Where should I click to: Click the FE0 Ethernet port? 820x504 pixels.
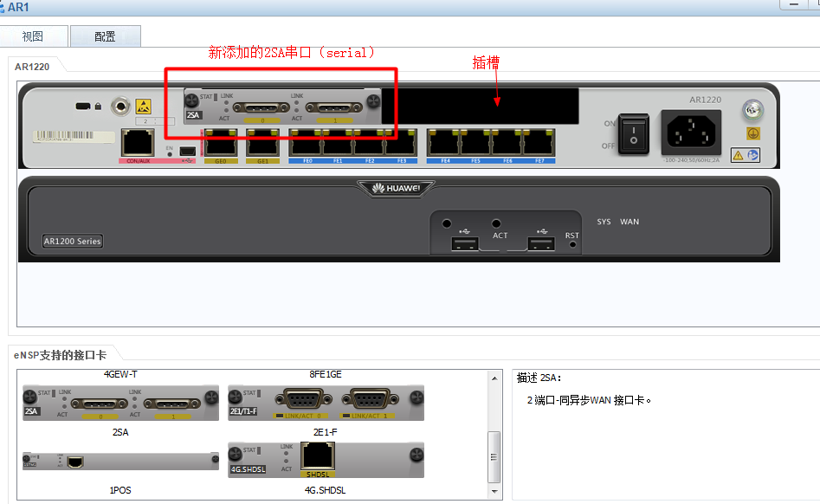click(x=306, y=143)
